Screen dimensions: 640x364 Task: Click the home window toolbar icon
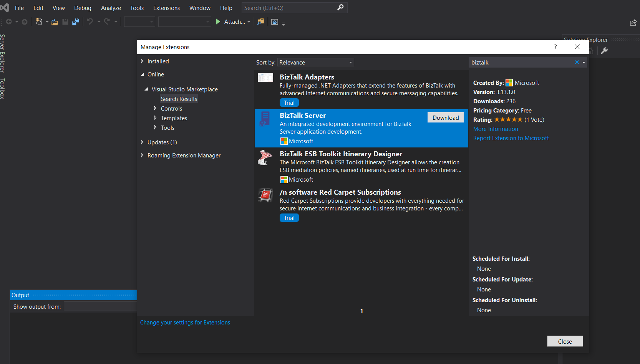pos(275,22)
